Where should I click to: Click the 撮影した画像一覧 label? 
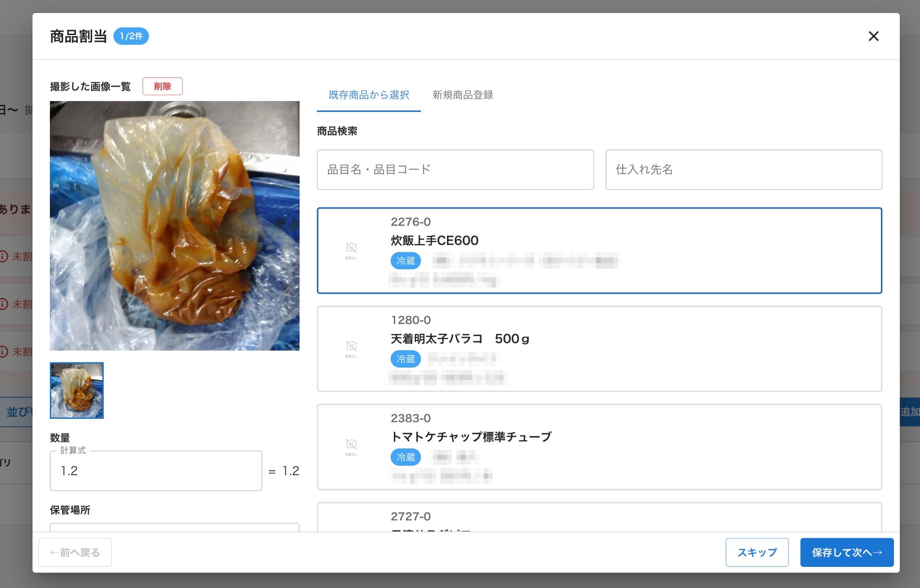90,87
